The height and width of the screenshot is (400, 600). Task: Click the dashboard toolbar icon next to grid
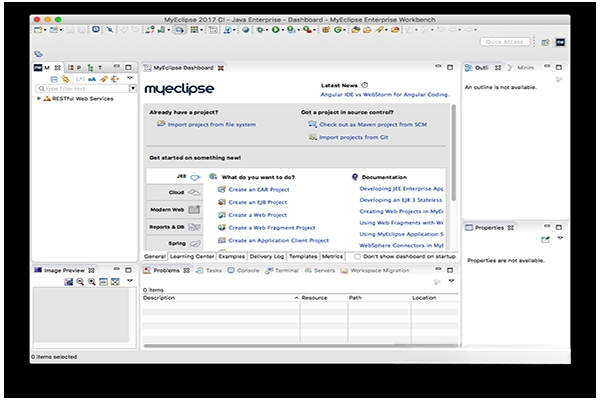[213, 30]
